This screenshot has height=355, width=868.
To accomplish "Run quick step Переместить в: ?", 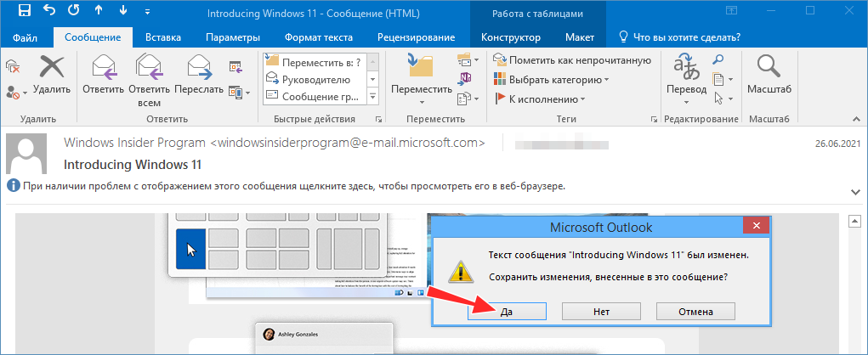I will [x=314, y=62].
